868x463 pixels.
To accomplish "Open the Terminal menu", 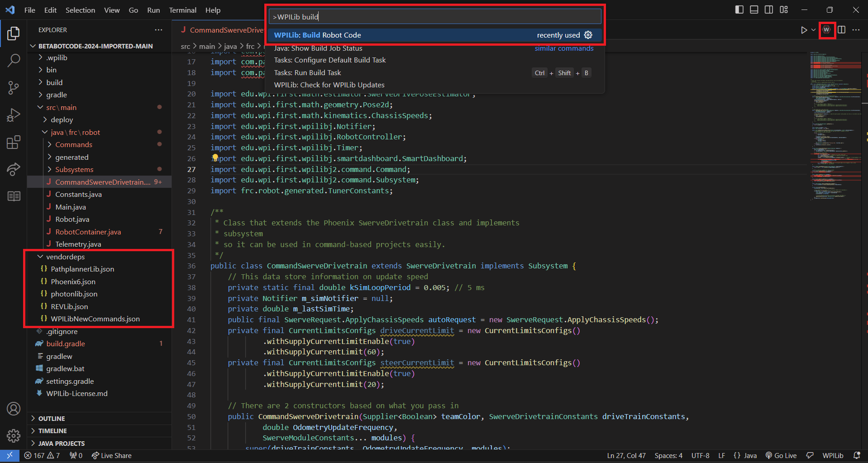I will pyautogui.click(x=183, y=10).
